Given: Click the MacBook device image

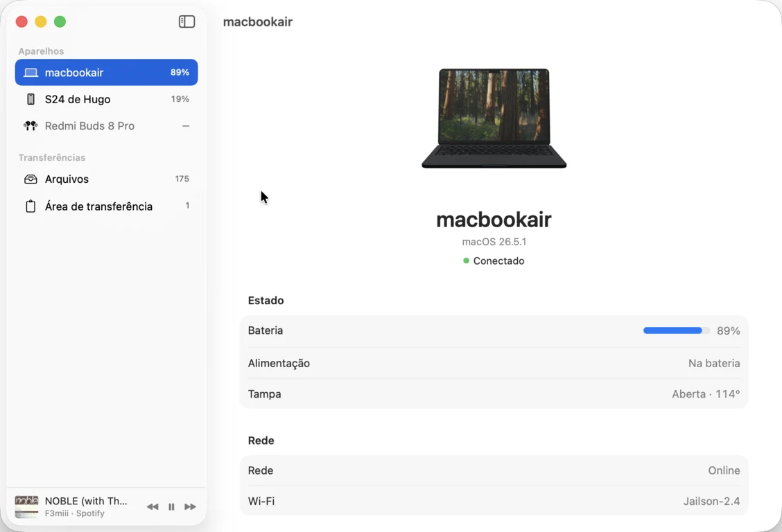Looking at the screenshot, I should pyautogui.click(x=494, y=118).
